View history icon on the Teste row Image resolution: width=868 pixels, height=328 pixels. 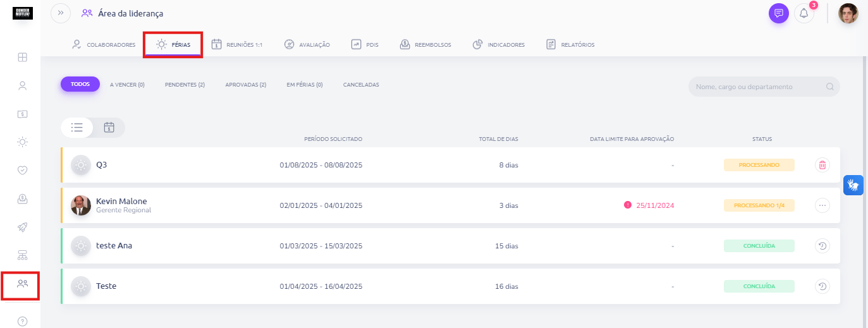(x=822, y=286)
